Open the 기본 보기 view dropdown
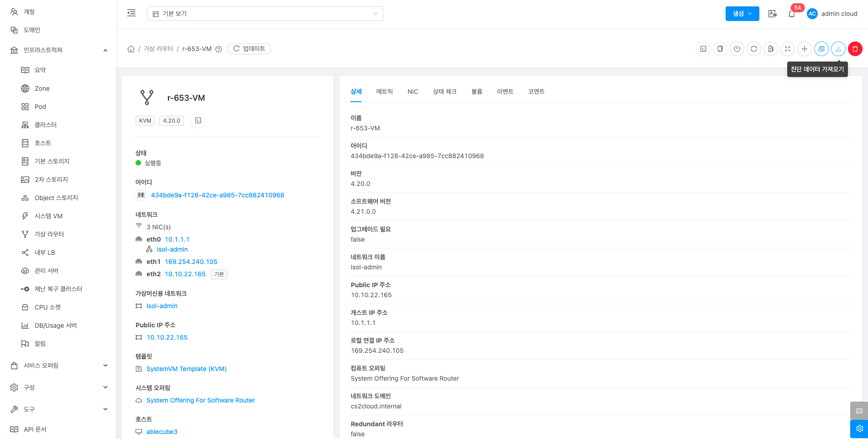 (265, 14)
